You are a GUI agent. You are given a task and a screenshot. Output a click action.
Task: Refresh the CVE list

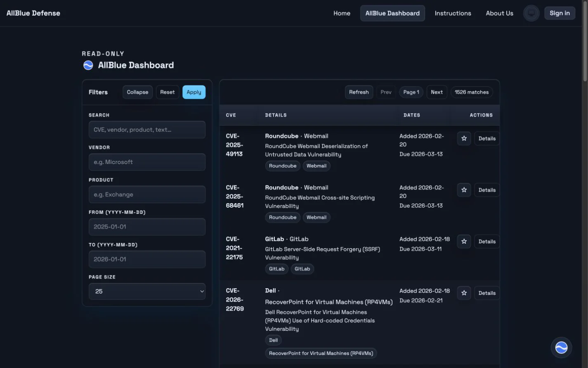pos(359,92)
